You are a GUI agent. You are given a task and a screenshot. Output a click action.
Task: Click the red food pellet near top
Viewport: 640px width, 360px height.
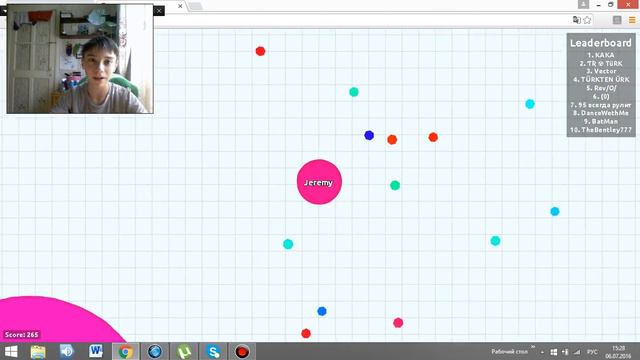point(260,51)
